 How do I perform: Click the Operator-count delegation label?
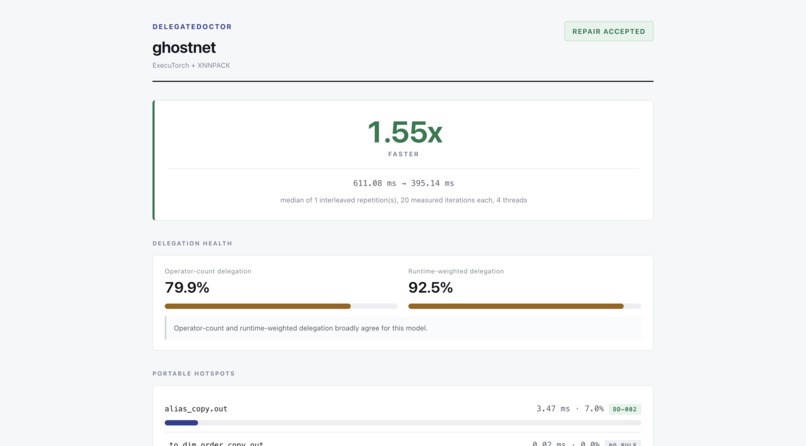coord(208,271)
